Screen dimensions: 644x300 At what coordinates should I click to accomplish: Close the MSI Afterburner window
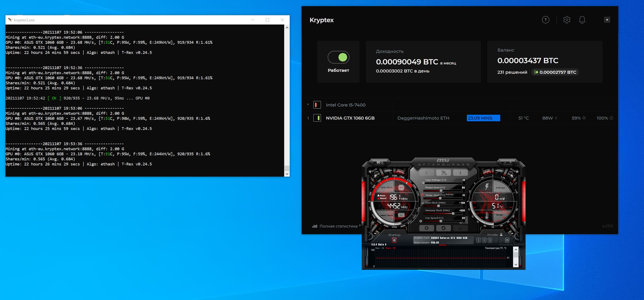coord(511,162)
